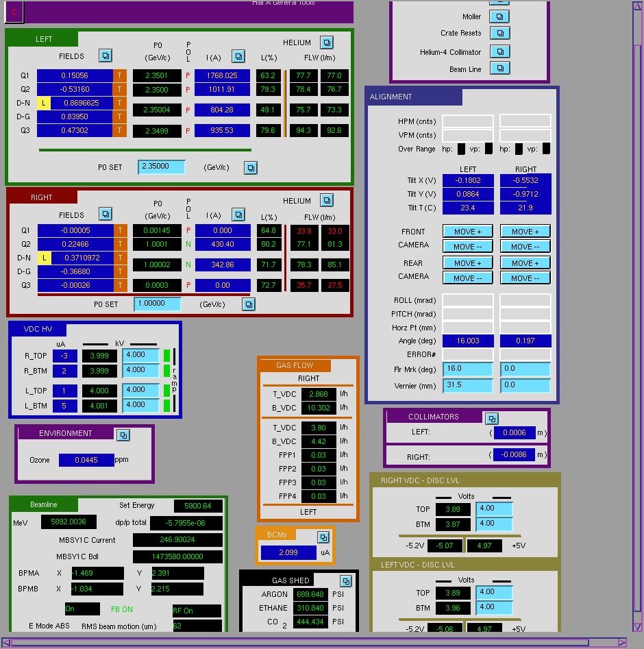The height and width of the screenshot is (649, 644).
Task: Click LEFT P0 SET 2.35000 input field
Action: [162, 167]
